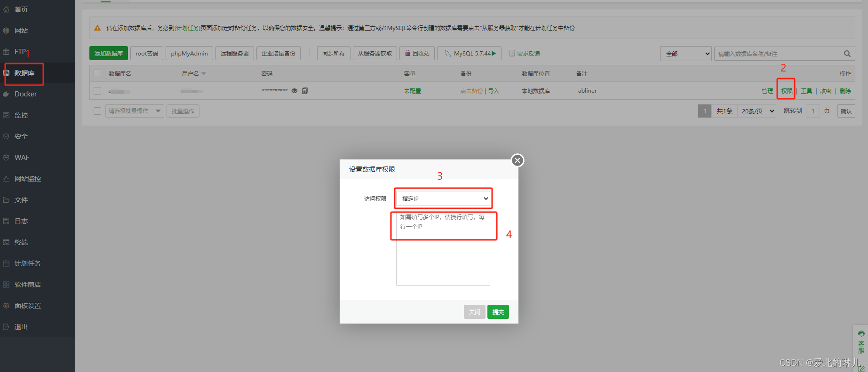
Task: Open phpMyAdmin button
Action: (189, 53)
